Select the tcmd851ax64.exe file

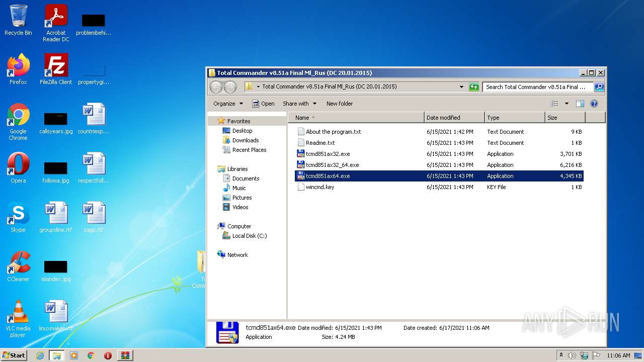coord(439,176)
